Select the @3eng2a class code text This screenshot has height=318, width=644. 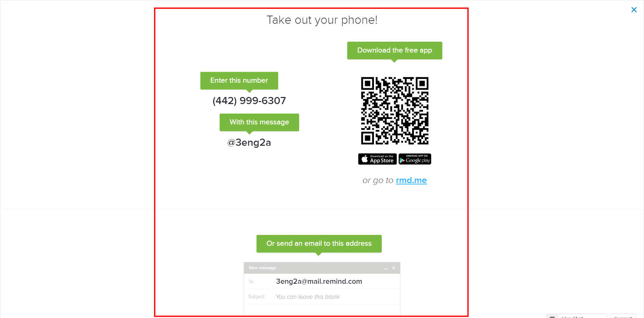coord(249,143)
